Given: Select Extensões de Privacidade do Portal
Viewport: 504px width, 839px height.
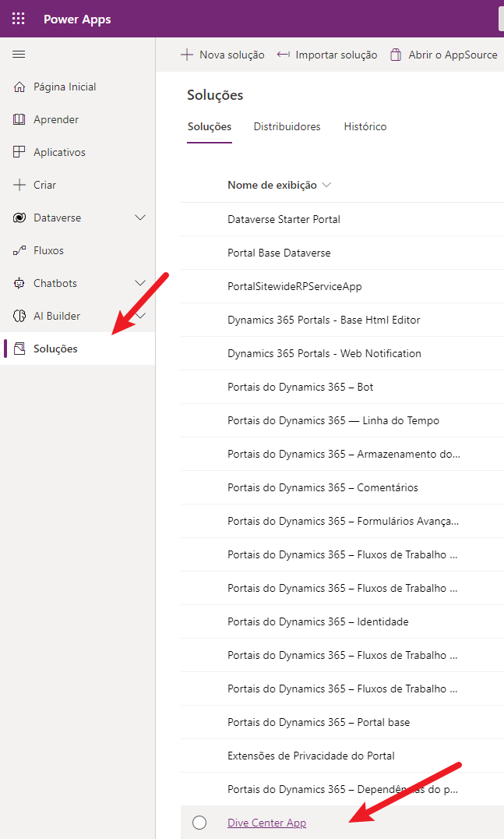Looking at the screenshot, I should click(342, 756).
